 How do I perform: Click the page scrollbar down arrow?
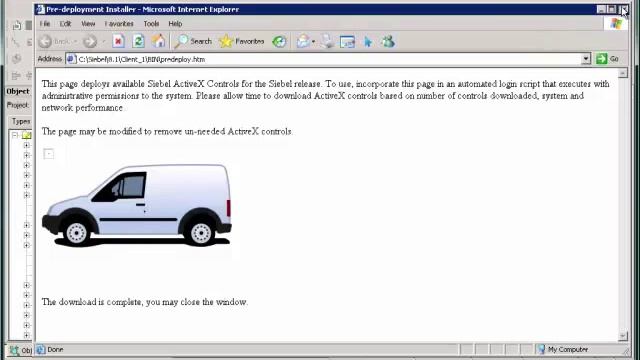point(623,336)
